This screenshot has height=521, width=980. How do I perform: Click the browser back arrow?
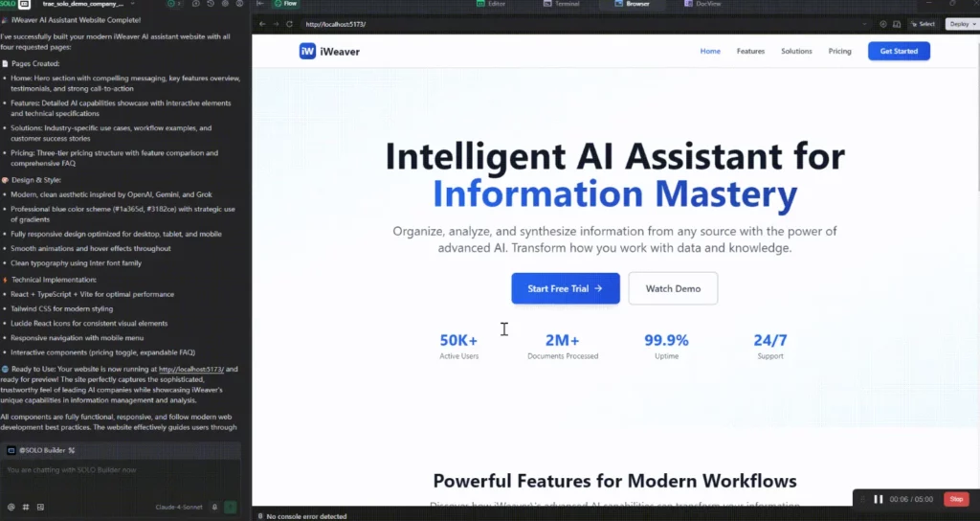[x=263, y=24]
